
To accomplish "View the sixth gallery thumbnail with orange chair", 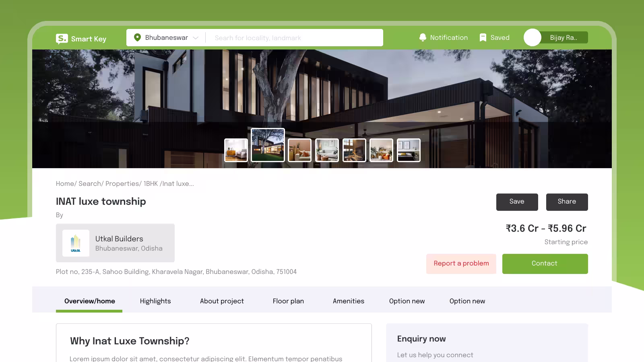I will tap(381, 150).
